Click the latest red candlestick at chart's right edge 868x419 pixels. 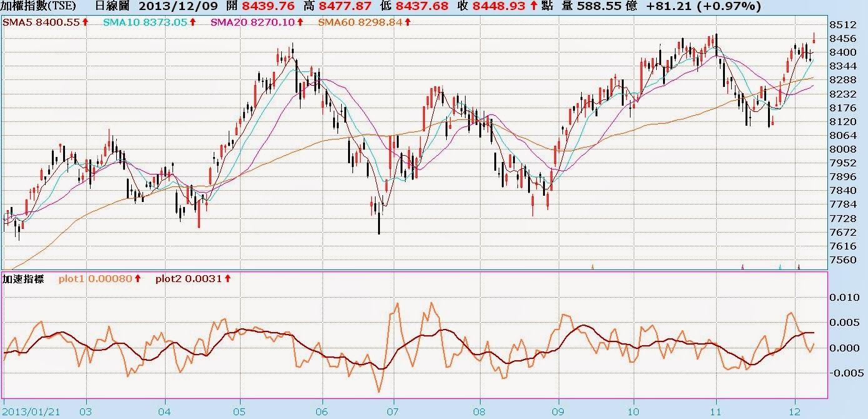[814, 38]
